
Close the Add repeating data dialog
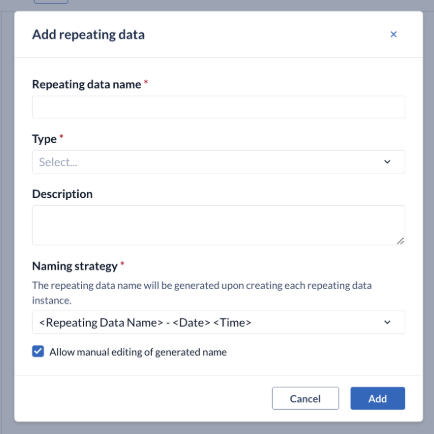pyautogui.click(x=393, y=34)
